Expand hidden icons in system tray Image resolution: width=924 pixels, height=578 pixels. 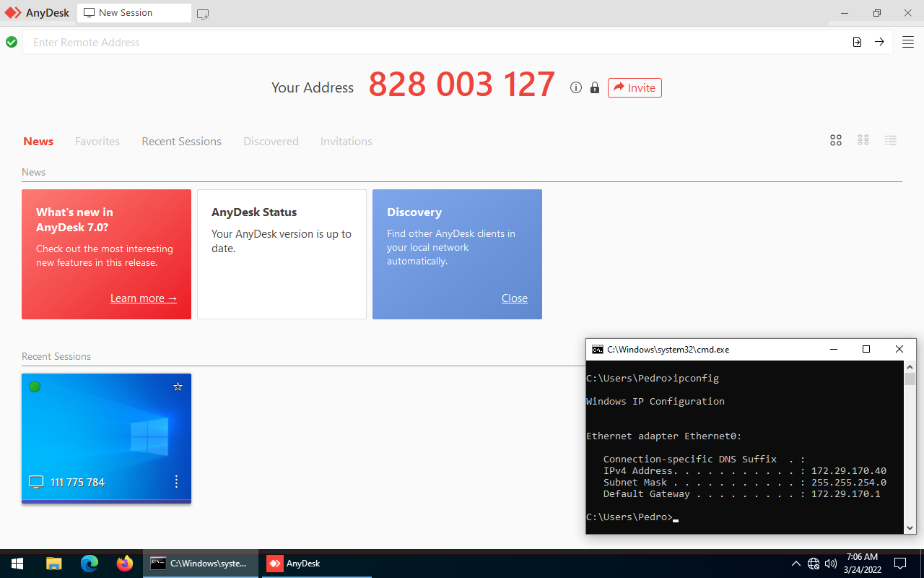[796, 563]
